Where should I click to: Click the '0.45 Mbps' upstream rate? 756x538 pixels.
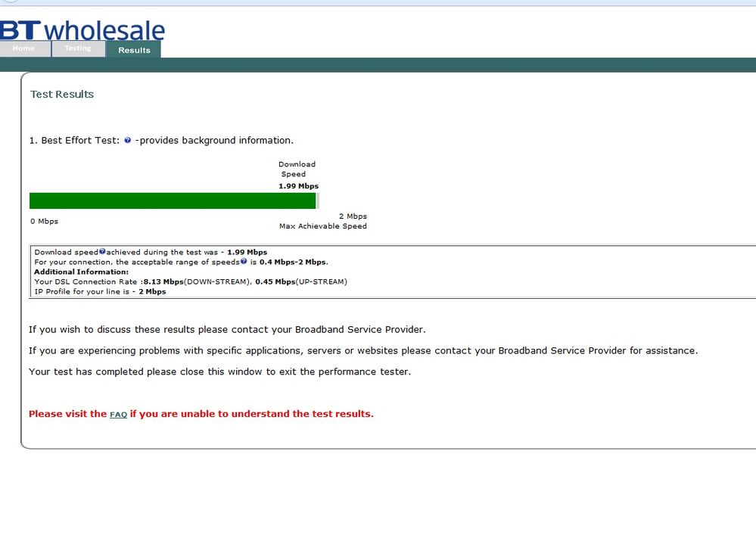pyautogui.click(x=275, y=281)
